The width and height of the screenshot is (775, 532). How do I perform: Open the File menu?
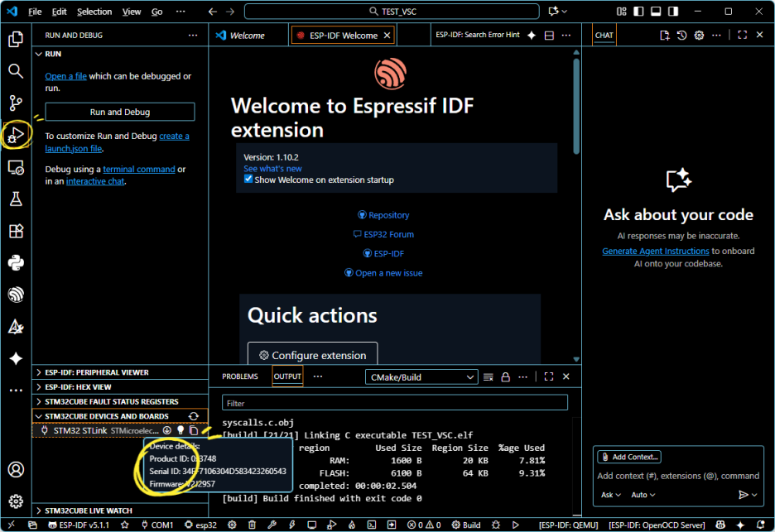tap(35, 12)
